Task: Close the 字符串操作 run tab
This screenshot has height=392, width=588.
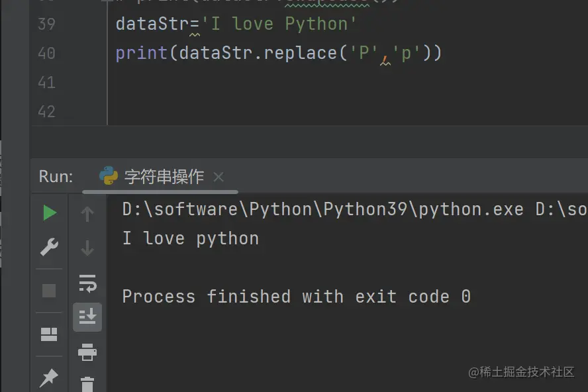Action: (219, 177)
